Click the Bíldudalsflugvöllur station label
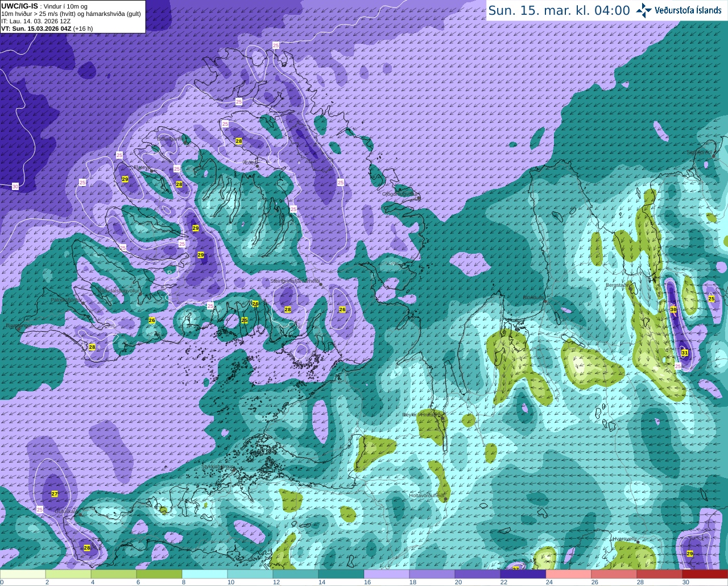728x586 pixels. click(118, 290)
